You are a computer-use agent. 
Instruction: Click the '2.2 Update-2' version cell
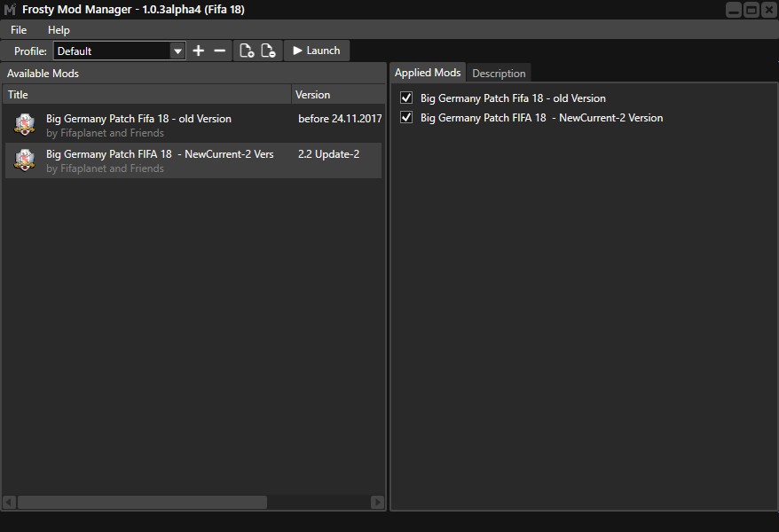(328, 154)
